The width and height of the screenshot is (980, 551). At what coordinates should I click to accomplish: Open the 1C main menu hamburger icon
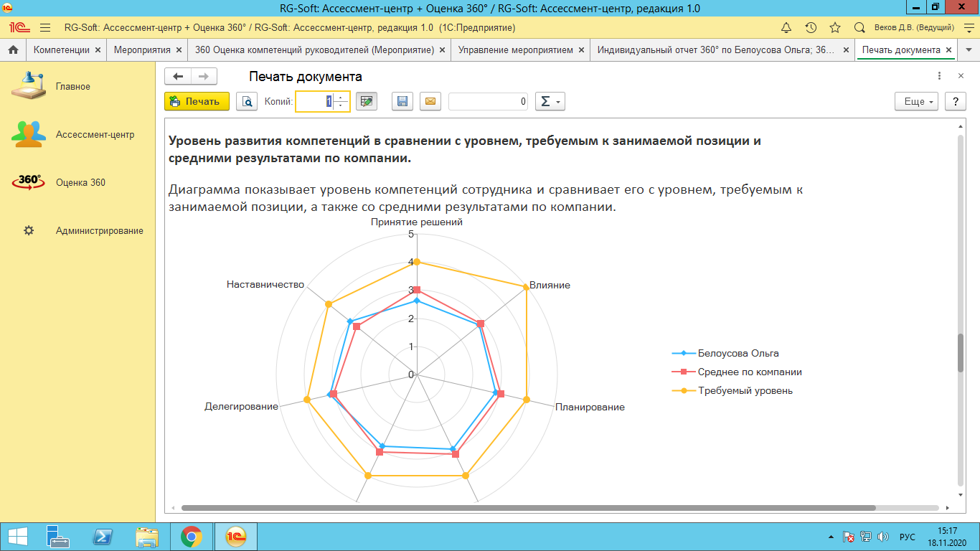tap(45, 28)
